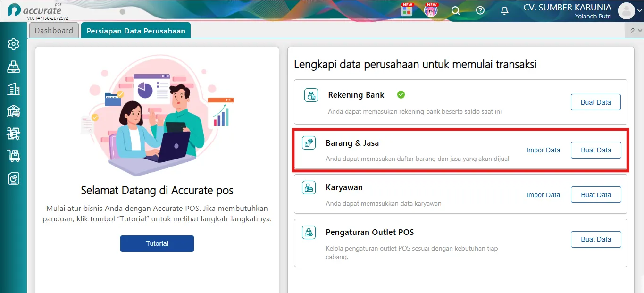This screenshot has height=293, width=644.
Task: Click the Yolanda Putri user name
Action: tap(593, 17)
